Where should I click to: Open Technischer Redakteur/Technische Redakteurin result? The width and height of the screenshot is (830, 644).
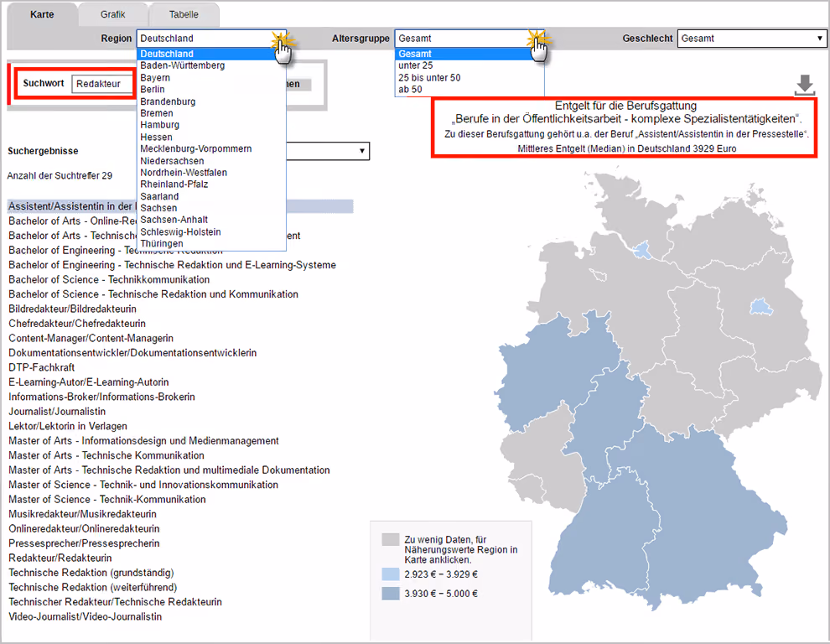[x=116, y=601]
